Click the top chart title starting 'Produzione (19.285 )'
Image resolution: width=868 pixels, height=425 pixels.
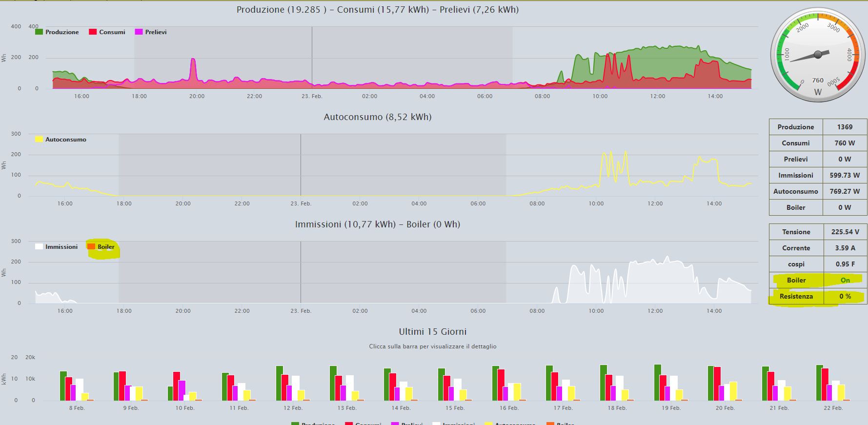(378, 10)
